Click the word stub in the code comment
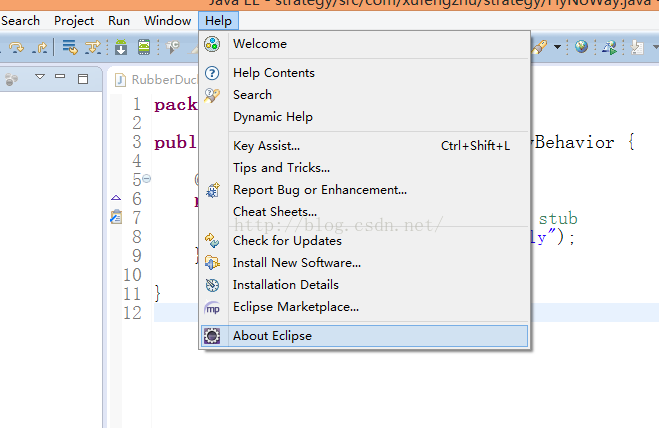 (558, 218)
